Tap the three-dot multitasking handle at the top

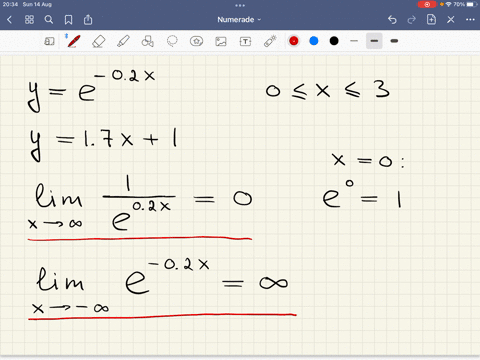click(240, 5)
